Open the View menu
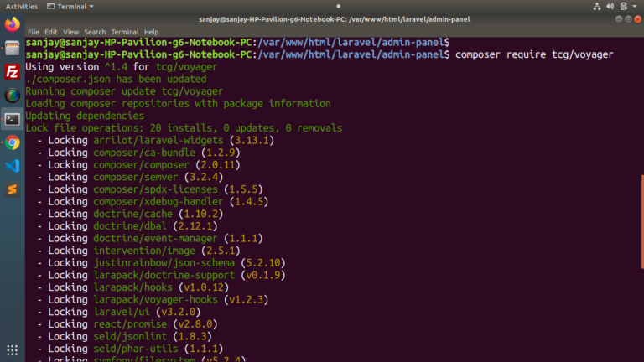This screenshot has width=644, height=362. click(70, 32)
